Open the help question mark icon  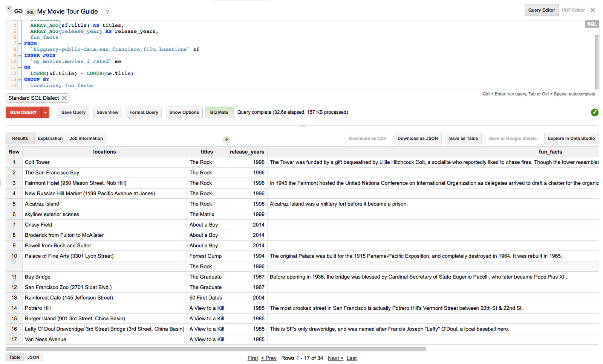click(107, 12)
